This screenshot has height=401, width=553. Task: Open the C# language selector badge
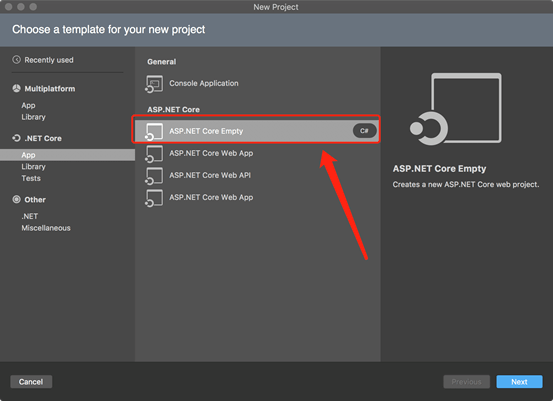364,131
